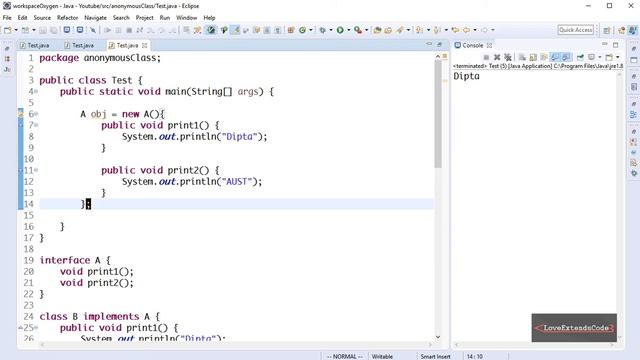
Task: Open the Navigate menu
Action: coord(95,18)
